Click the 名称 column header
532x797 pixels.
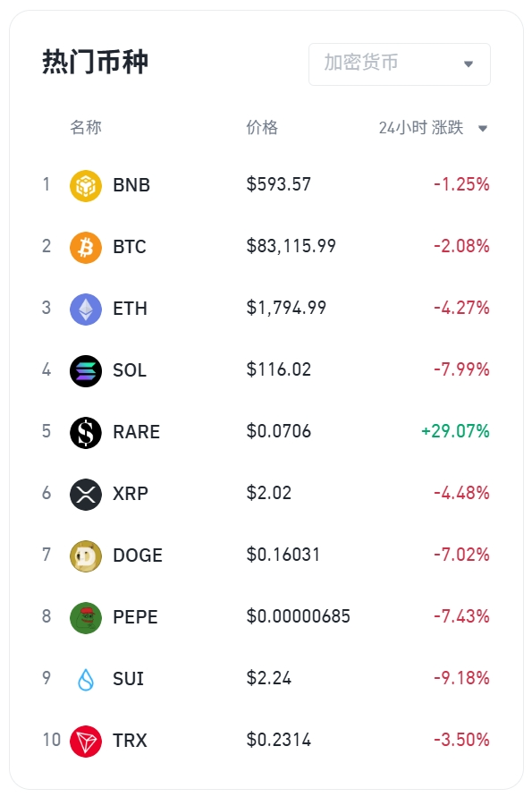86,127
